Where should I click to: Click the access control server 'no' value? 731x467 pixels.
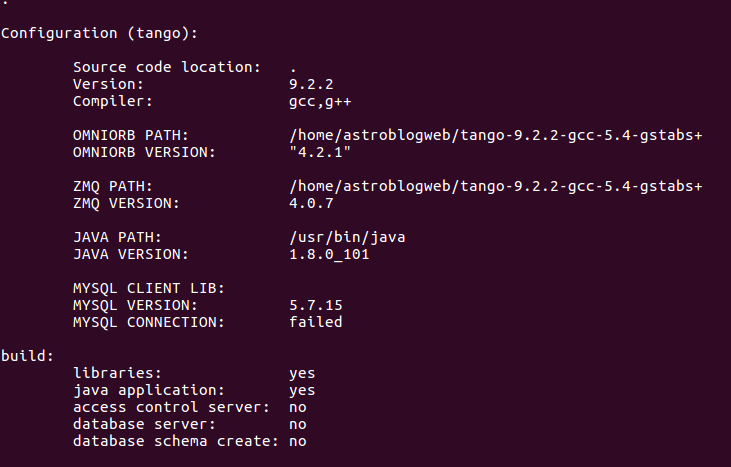click(298, 408)
